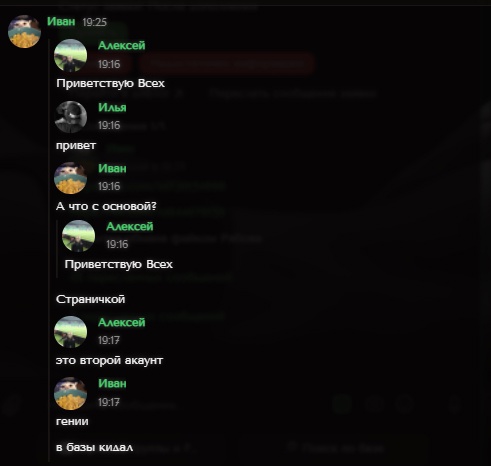Jump to the quoted 'Приветствую Всех' reply text

119,264
